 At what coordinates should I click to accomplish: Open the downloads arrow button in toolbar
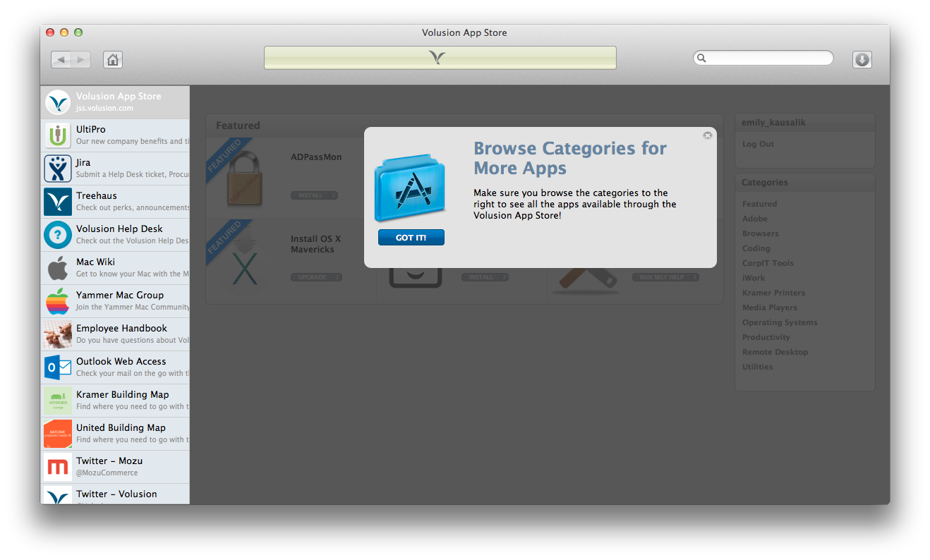tap(862, 60)
